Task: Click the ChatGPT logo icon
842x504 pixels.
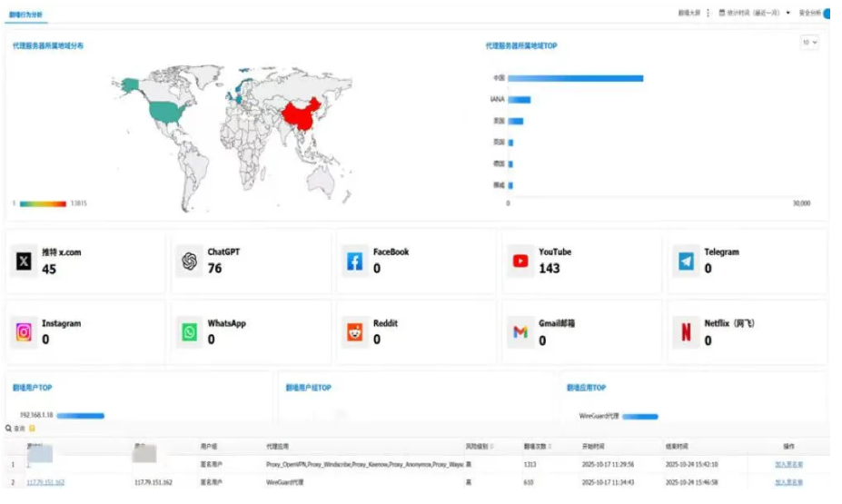Action: point(189,262)
